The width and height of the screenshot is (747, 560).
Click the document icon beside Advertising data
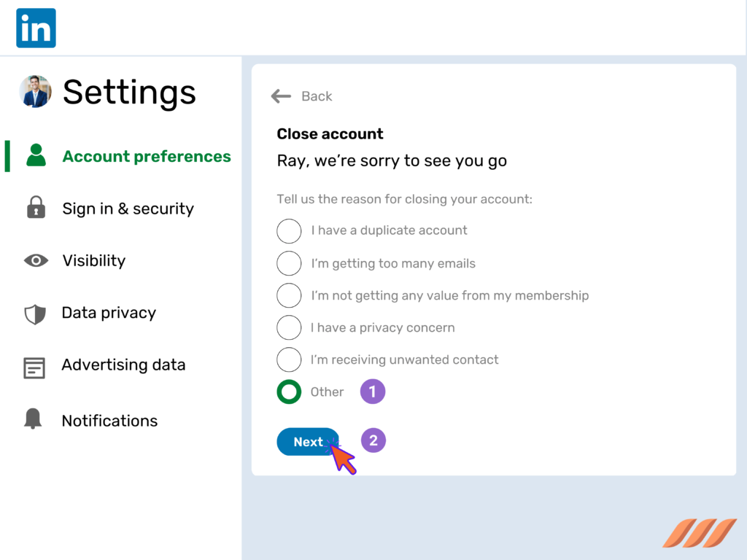click(36, 365)
